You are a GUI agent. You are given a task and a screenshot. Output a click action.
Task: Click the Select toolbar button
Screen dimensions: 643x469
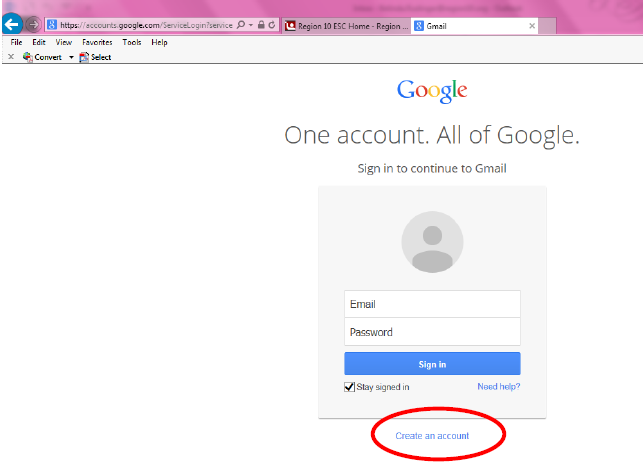[x=95, y=57]
